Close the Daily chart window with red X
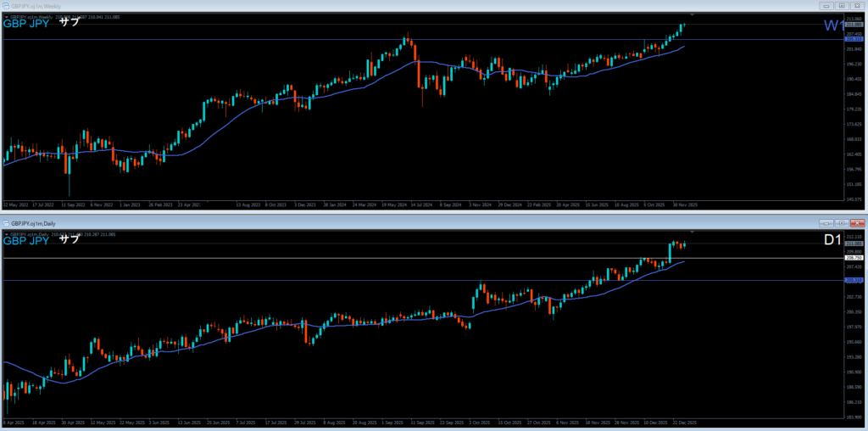The width and height of the screenshot is (868, 431). tap(858, 222)
